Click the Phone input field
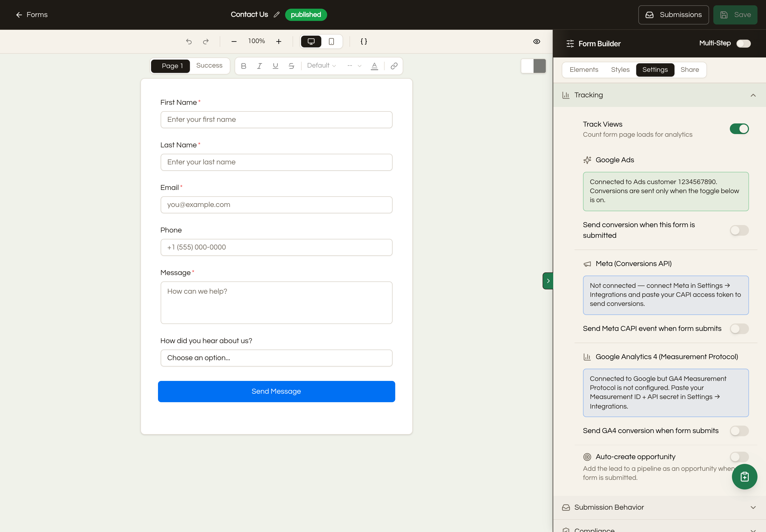This screenshot has width=766, height=532. (x=276, y=247)
